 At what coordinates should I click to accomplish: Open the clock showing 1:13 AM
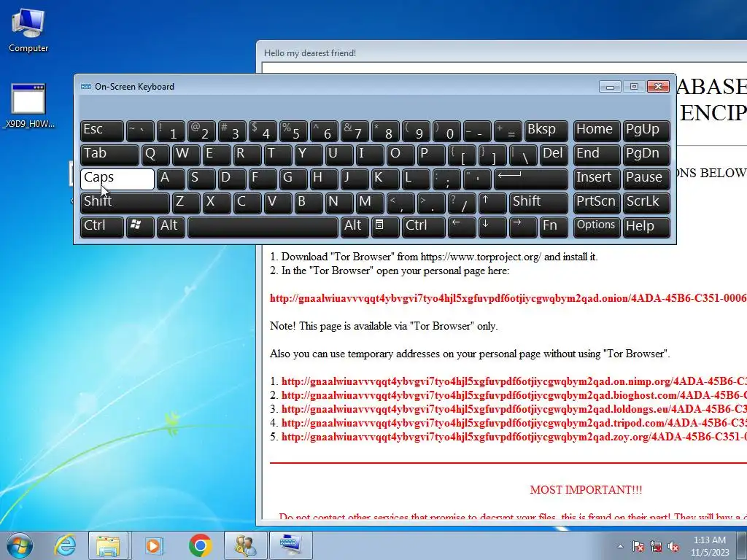coord(710,546)
